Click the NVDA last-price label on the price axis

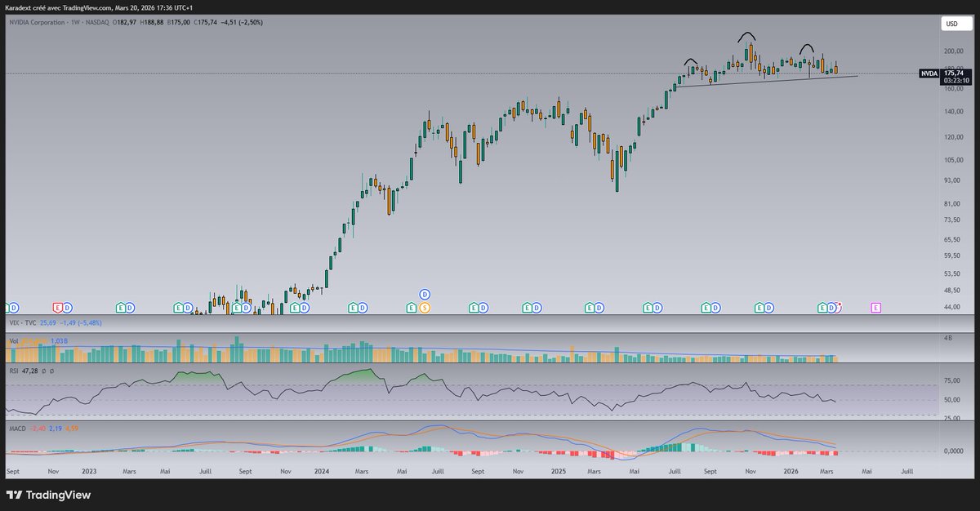click(x=946, y=76)
